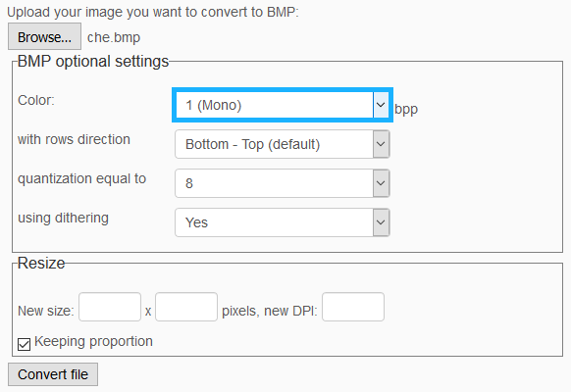The width and height of the screenshot is (571, 392).
Task: Click the new DPI input field
Action: coord(353,307)
